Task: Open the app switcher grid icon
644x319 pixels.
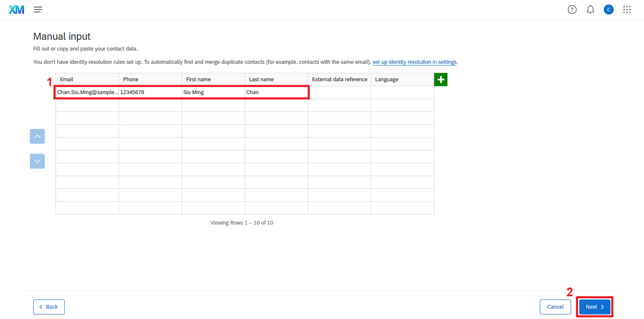Action: pyautogui.click(x=627, y=9)
